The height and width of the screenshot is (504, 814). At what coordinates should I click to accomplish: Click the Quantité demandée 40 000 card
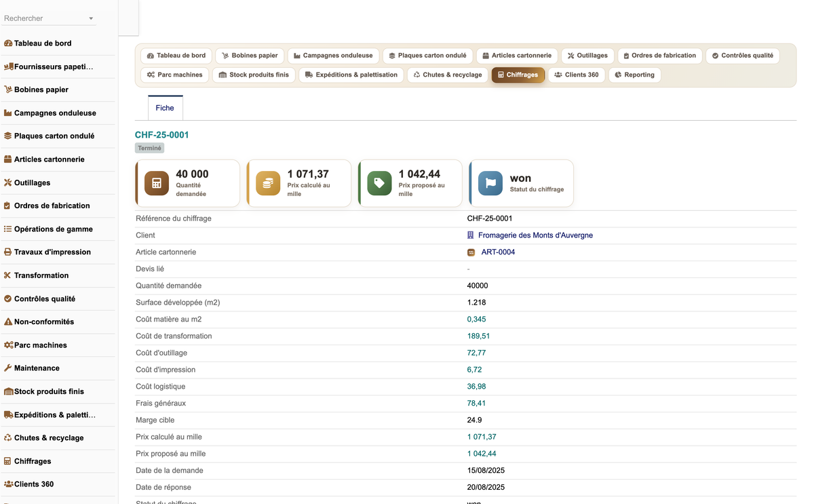188,183
